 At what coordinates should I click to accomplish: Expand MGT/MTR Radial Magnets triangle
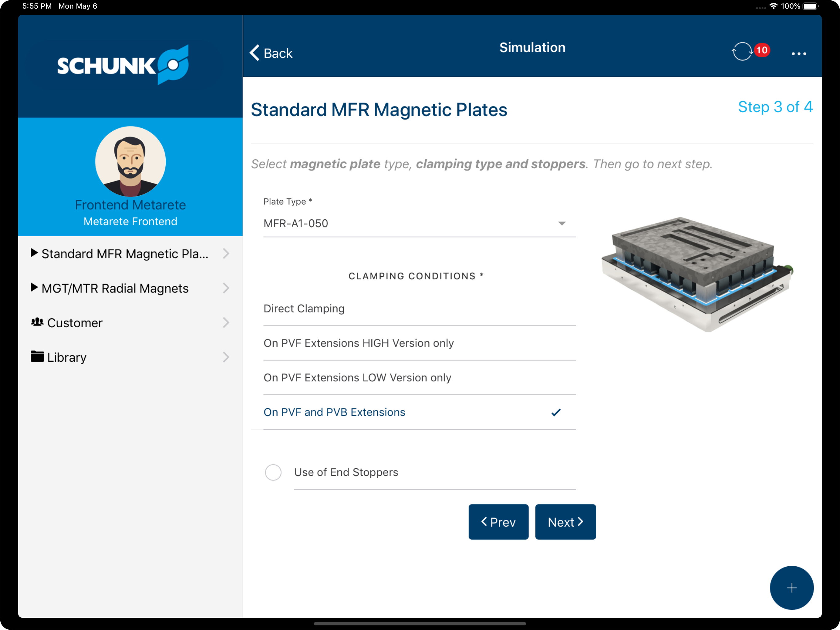(34, 287)
